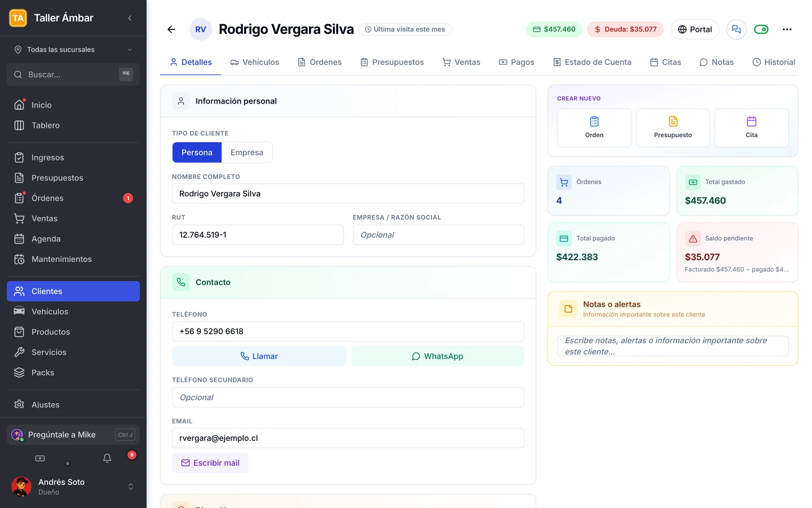Open Pregúntale a Mike assistant

(x=74, y=435)
